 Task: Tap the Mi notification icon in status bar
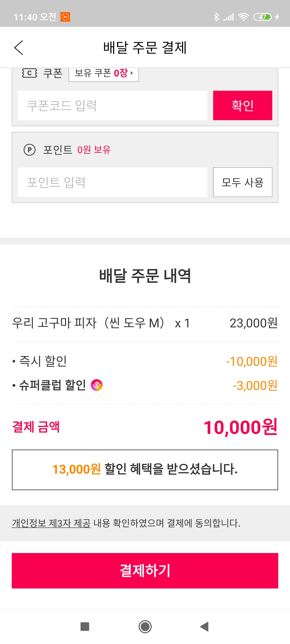[x=65, y=17]
